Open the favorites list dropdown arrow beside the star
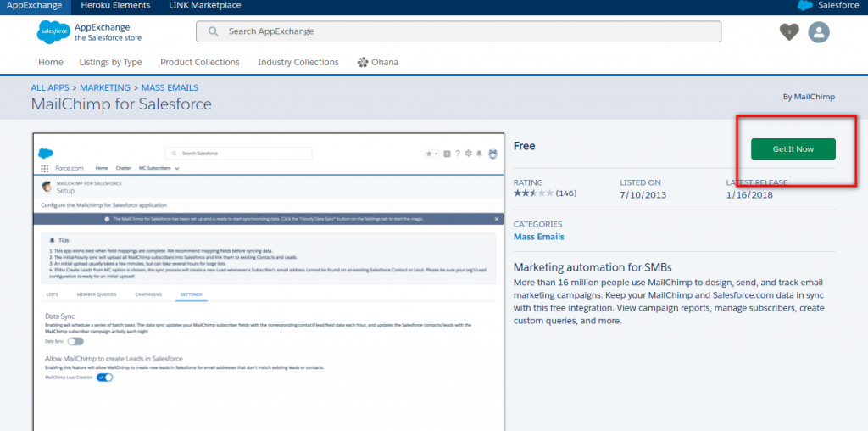 tap(437, 154)
